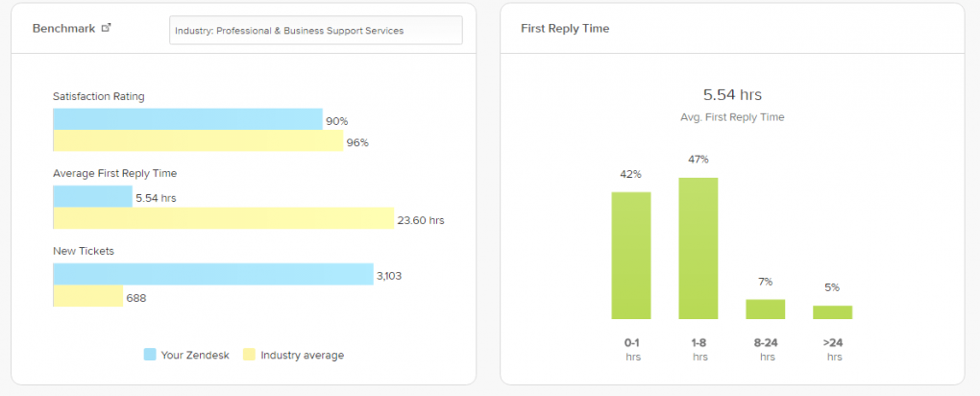Select the yellow New Tickets 688 bar

[x=87, y=296]
